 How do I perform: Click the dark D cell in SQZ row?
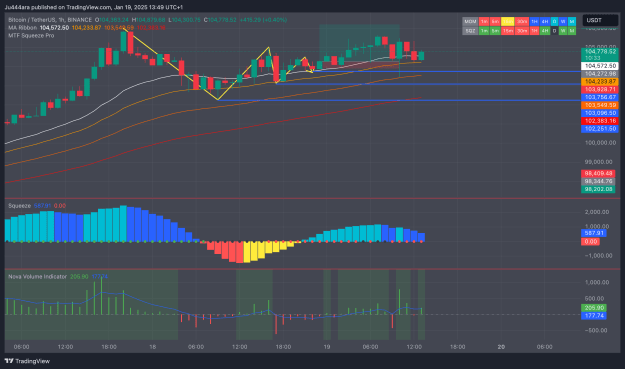pyautogui.click(x=554, y=31)
